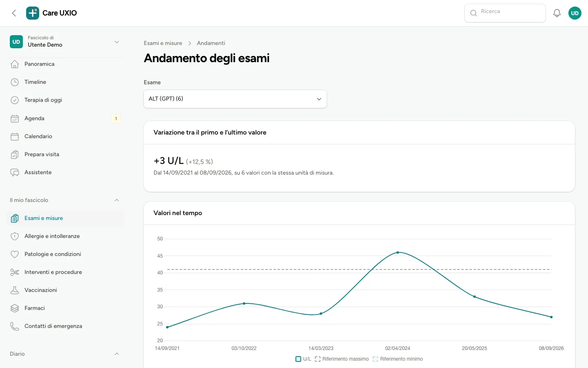588x368 pixels.
Task: Click the search magnifier icon
Action: [x=474, y=13]
